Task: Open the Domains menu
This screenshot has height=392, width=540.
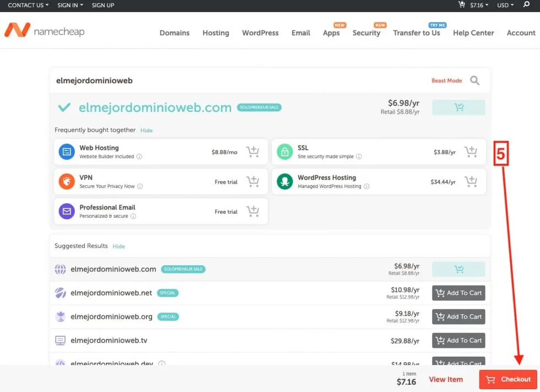Action: [x=175, y=33]
